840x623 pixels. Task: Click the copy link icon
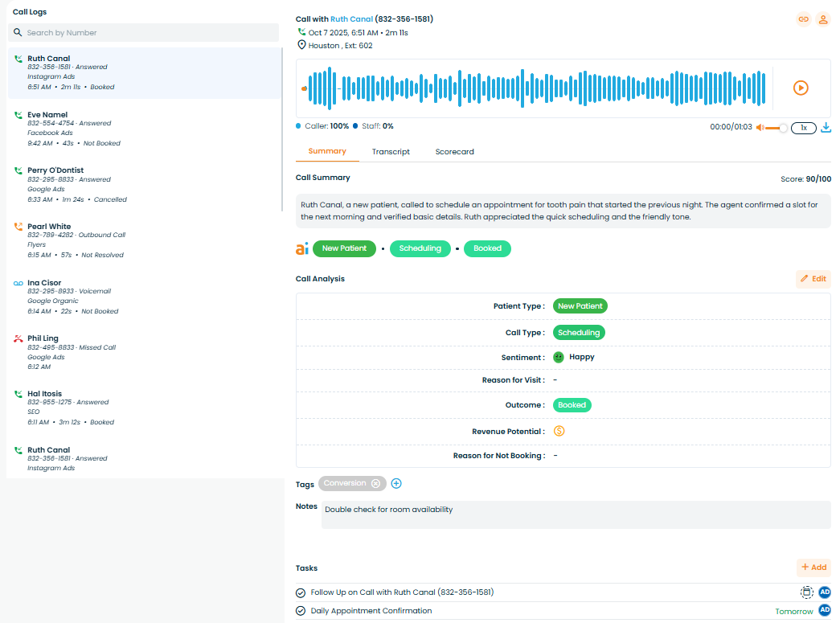[x=803, y=19]
